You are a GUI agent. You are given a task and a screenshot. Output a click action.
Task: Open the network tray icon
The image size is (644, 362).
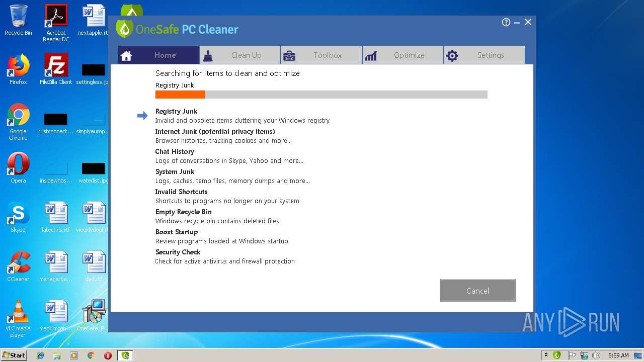584,355
